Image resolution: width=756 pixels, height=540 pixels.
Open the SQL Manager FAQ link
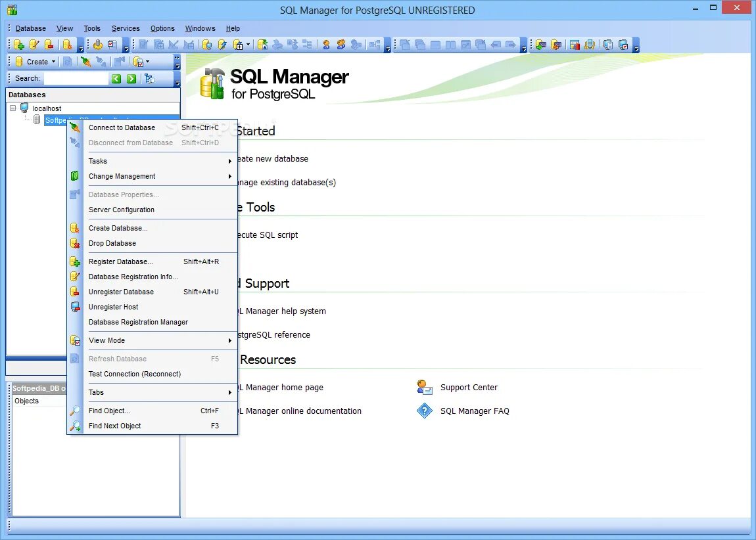[x=475, y=411]
